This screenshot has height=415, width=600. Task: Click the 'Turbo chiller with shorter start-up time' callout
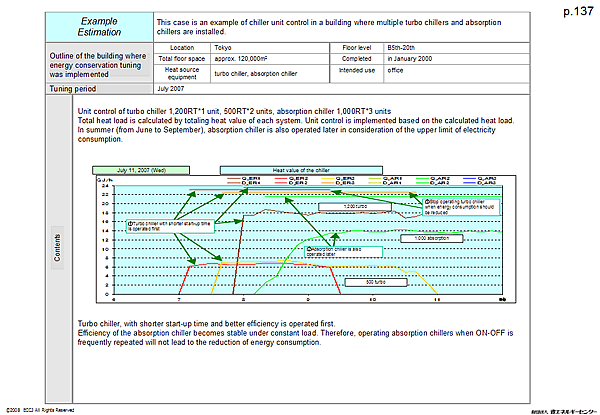click(170, 226)
